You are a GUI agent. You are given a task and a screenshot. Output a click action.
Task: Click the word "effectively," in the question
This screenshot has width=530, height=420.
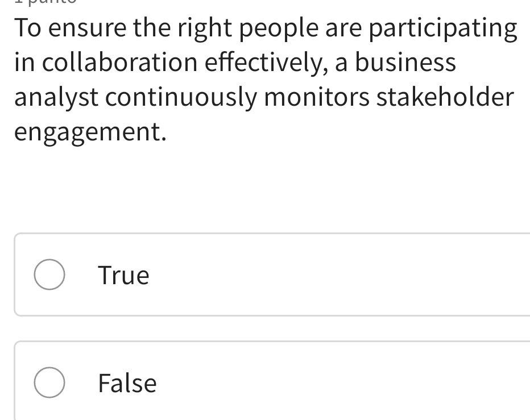coord(259,62)
